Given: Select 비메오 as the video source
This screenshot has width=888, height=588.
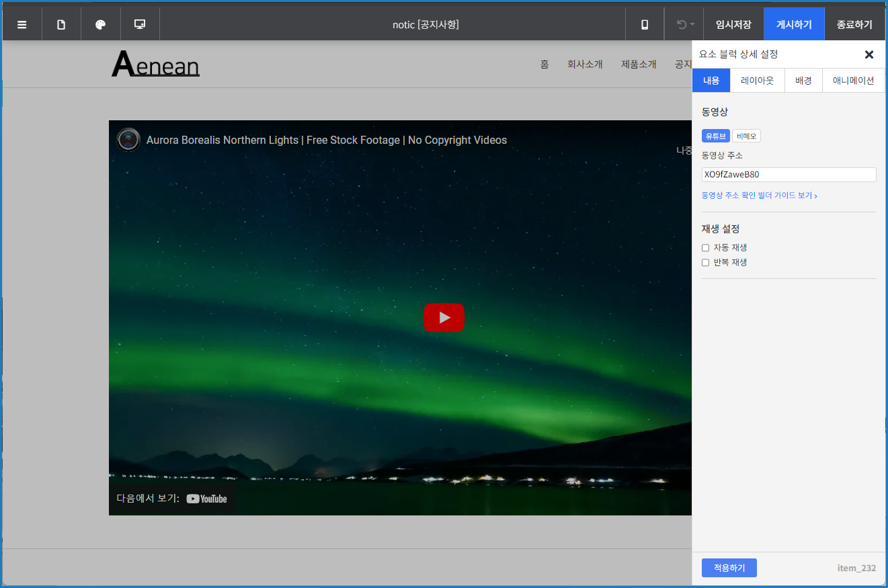Looking at the screenshot, I should 746,136.
